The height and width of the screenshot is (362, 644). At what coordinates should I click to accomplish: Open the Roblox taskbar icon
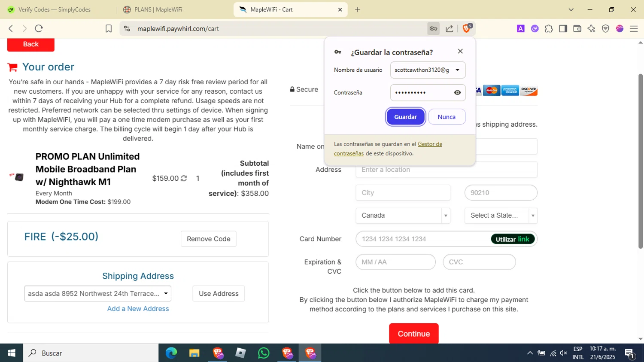click(241, 353)
